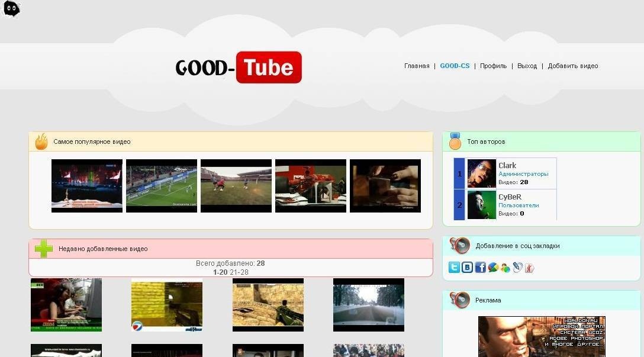
Task: Click CyBeR's Видео: 0 count
Action: [511, 213]
